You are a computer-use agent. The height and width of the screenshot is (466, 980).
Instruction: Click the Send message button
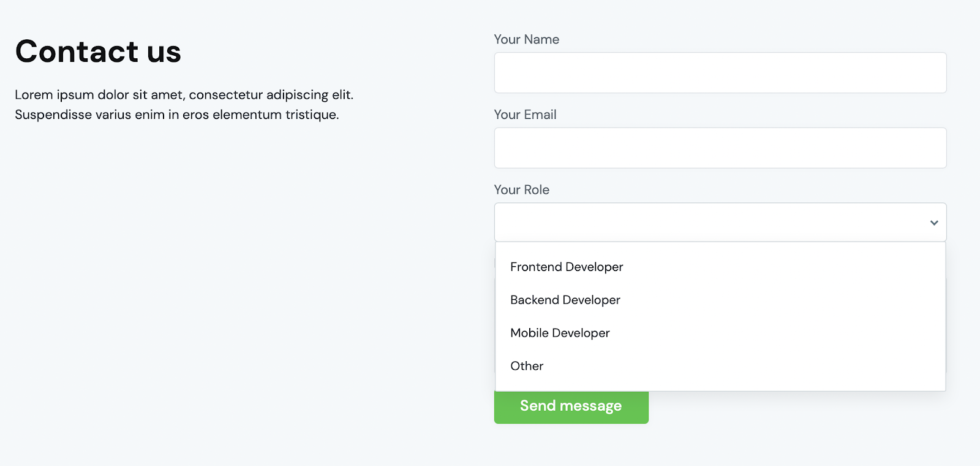tap(570, 405)
